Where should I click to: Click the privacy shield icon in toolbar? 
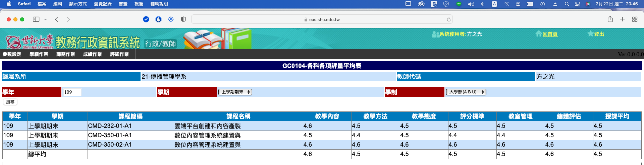(x=183, y=19)
